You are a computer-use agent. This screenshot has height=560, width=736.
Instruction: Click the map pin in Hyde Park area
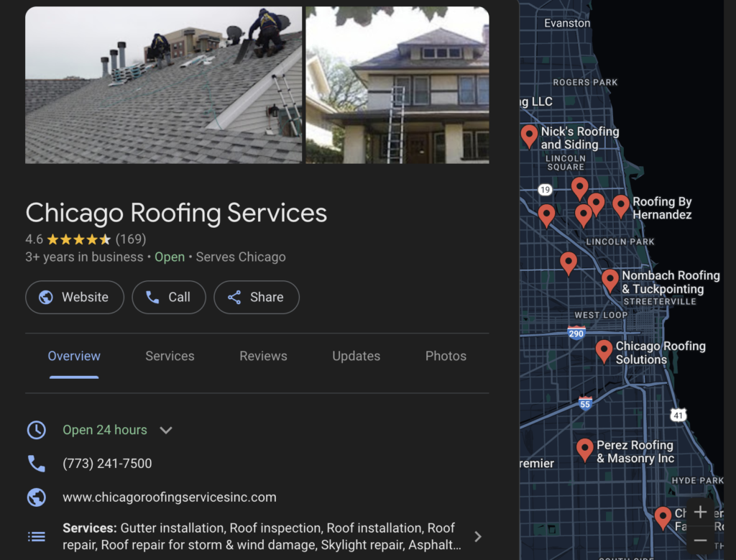(x=662, y=518)
